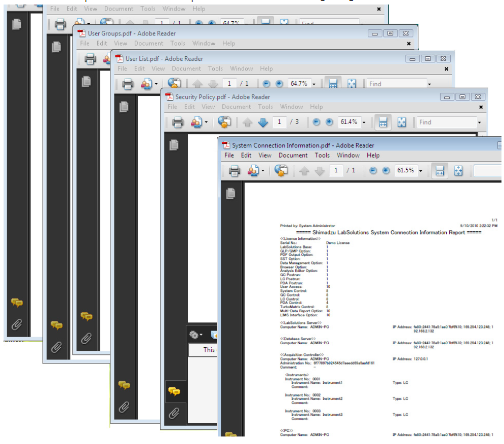Image resolution: width=504 pixels, height=444 pixels.
Task: Click Print icon in Security Policy window
Action: (178, 123)
